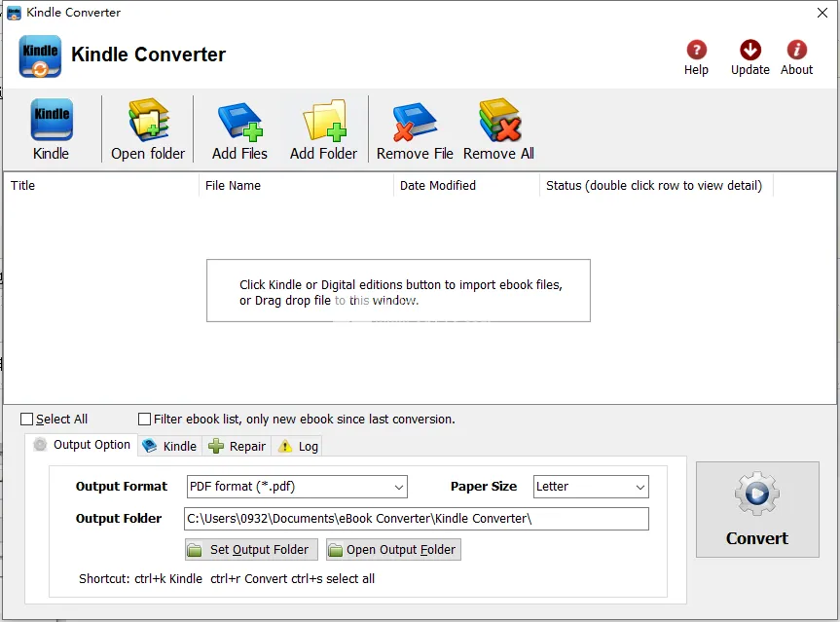This screenshot has height=622, width=840.
Task: Toggle Filter ebook list checkbox
Action: [x=144, y=419]
